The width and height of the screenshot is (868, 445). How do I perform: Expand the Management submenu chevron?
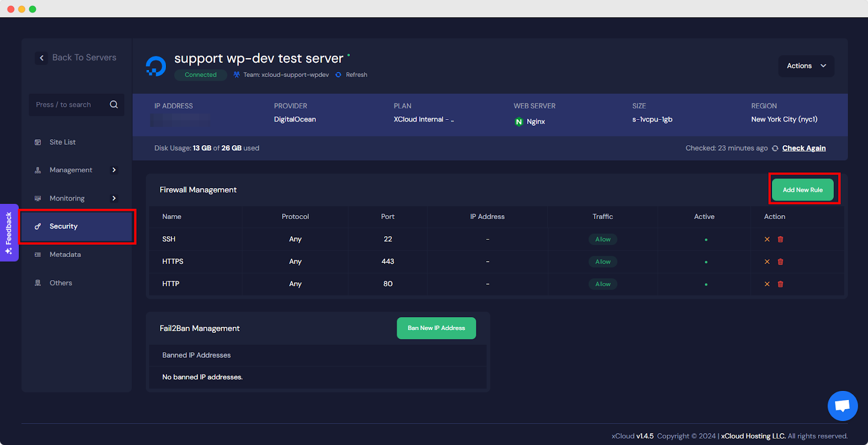coord(114,170)
